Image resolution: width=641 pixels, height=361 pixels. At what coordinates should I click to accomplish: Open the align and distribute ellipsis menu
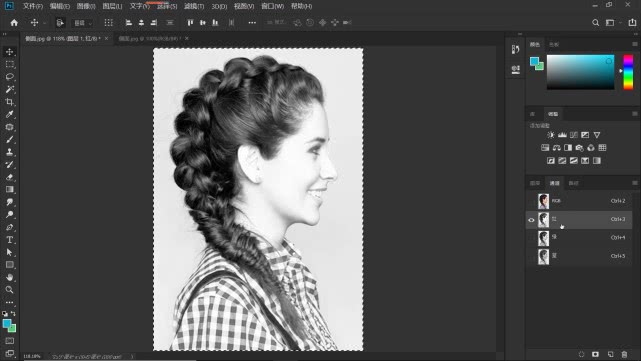click(x=252, y=23)
